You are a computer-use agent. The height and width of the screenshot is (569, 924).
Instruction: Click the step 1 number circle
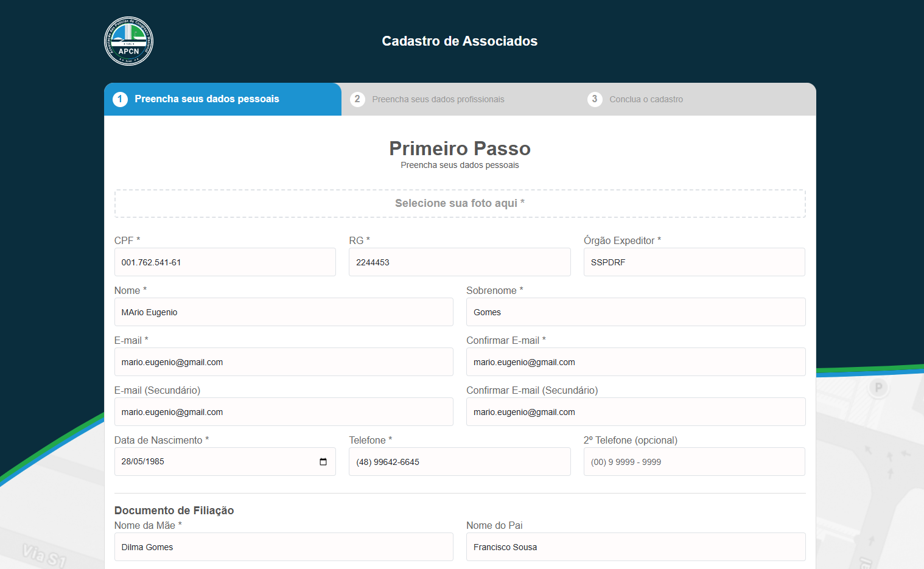tap(120, 99)
